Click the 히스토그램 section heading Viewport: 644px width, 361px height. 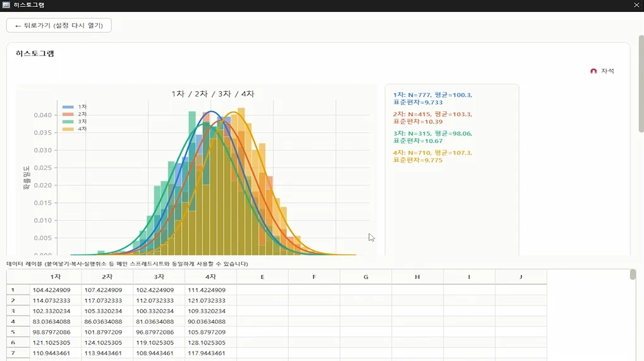[x=35, y=53]
